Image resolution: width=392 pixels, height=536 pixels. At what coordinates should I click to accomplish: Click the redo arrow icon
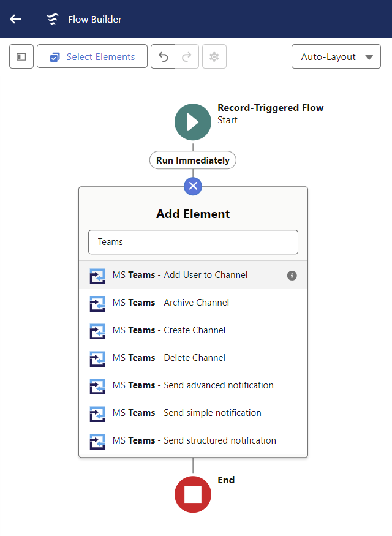click(x=187, y=56)
